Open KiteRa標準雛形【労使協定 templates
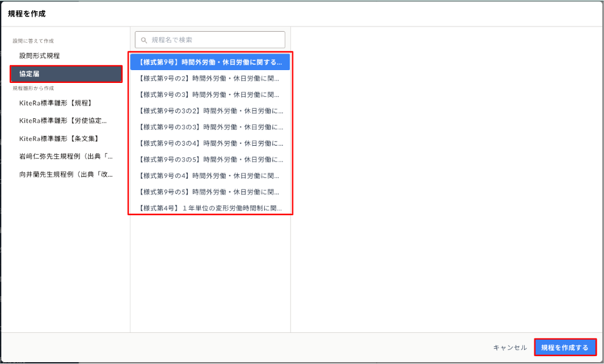 point(63,121)
